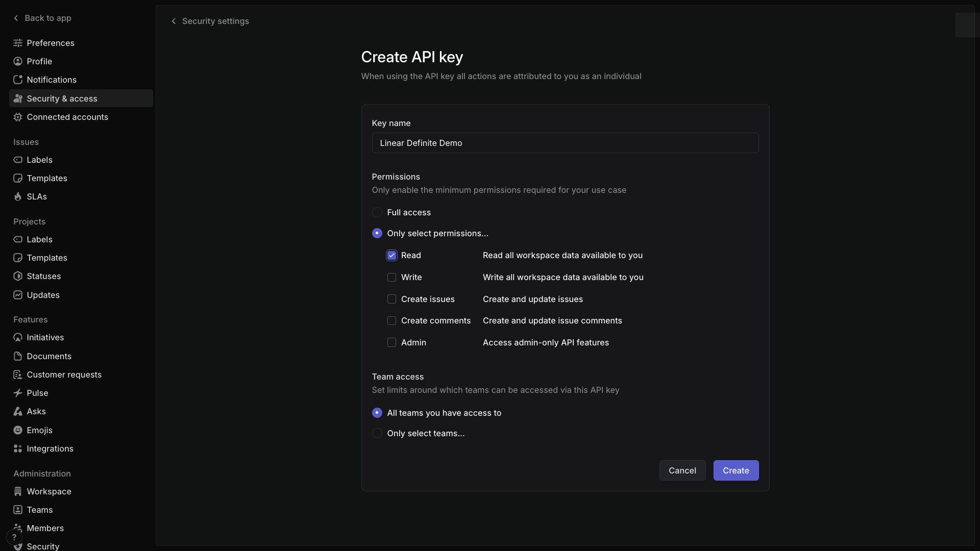Screen dimensions: 980x551
Task: Click the Notifications icon in sidebar
Action: coord(18,80)
